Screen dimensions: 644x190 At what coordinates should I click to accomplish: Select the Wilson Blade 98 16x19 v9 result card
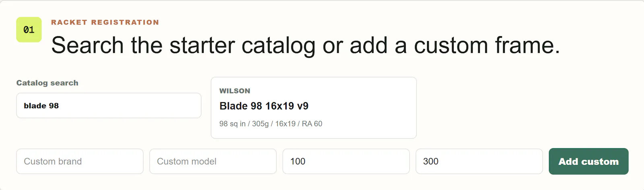[314, 108]
